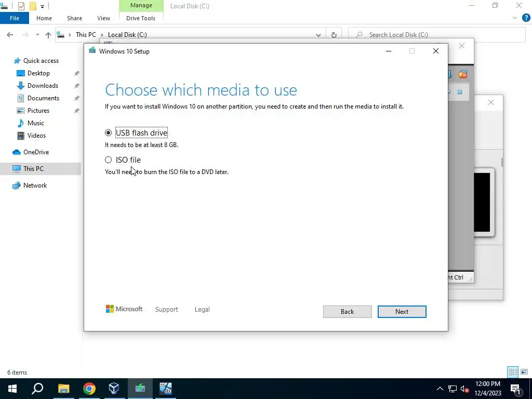Screen dimensions: 532x399
Task: Click Local Disk (C:) in address breadcrumb
Action: tap(127, 35)
